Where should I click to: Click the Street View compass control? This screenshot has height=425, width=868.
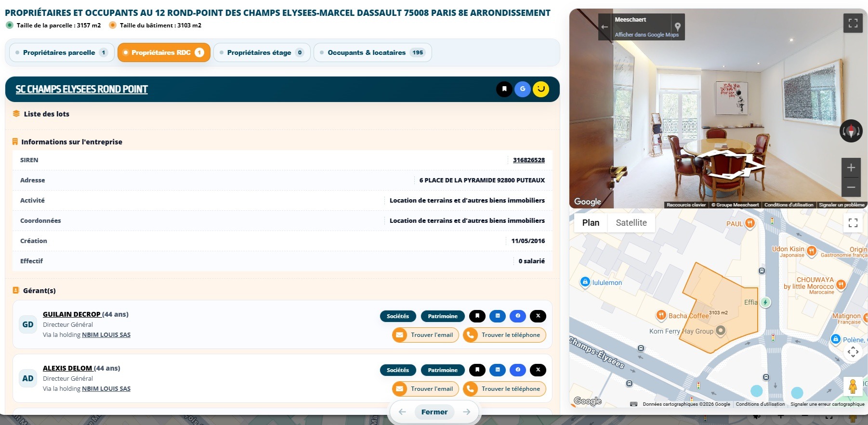point(851,131)
